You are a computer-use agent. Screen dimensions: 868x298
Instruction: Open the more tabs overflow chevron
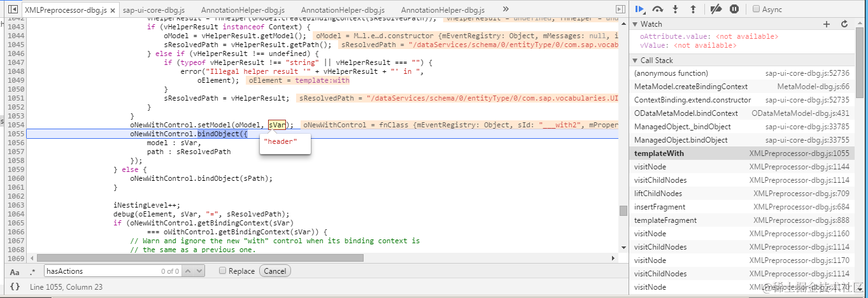[x=506, y=10]
